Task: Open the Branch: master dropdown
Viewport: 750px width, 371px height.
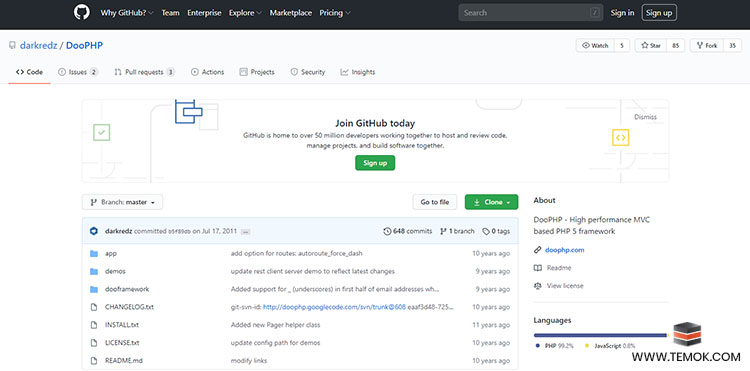Action: 122,202
